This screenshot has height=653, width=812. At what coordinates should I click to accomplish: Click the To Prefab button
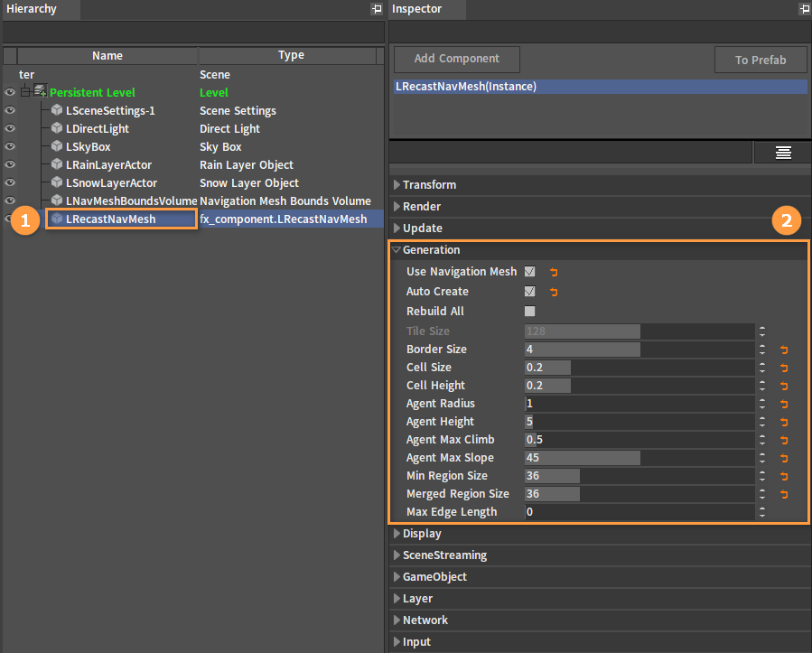[x=761, y=61]
